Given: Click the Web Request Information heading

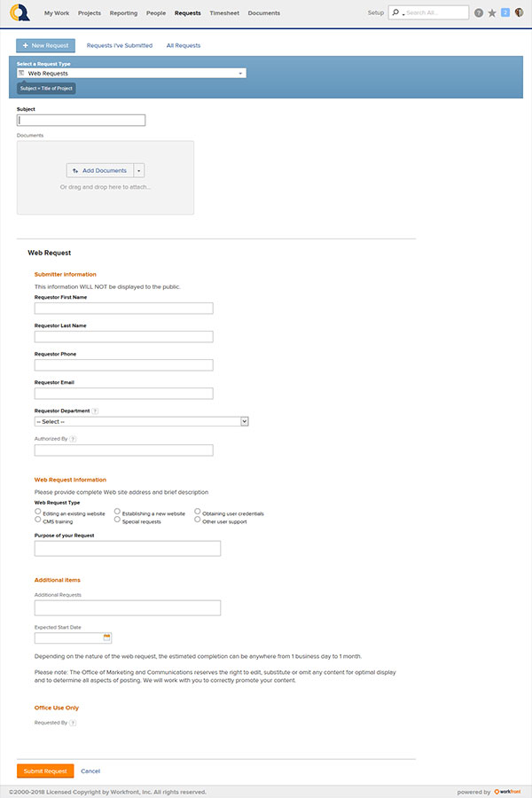Looking at the screenshot, I should 70,480.
